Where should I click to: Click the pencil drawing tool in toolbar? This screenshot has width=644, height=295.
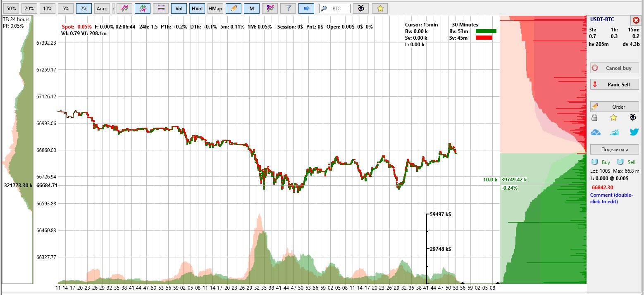tap(234, 8)
